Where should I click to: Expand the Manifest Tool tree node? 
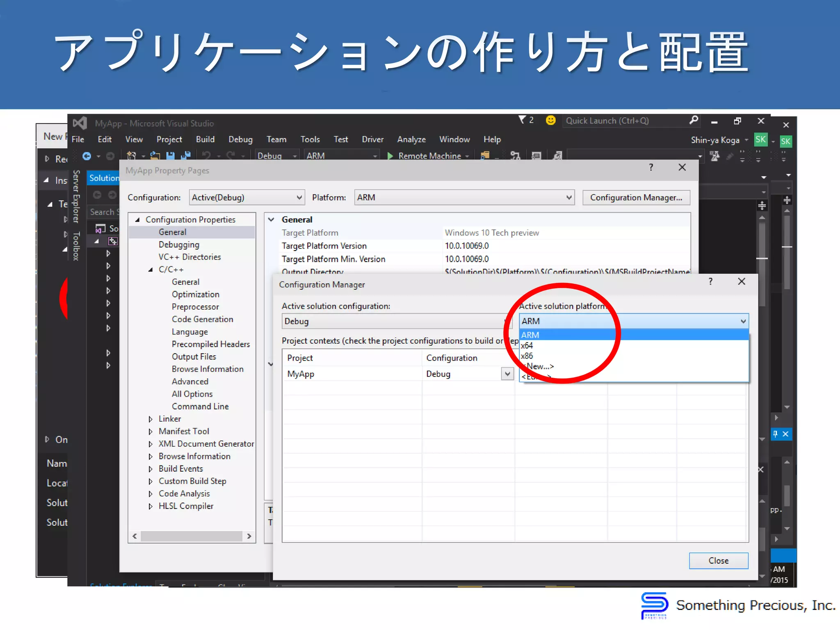click(151, 431)
